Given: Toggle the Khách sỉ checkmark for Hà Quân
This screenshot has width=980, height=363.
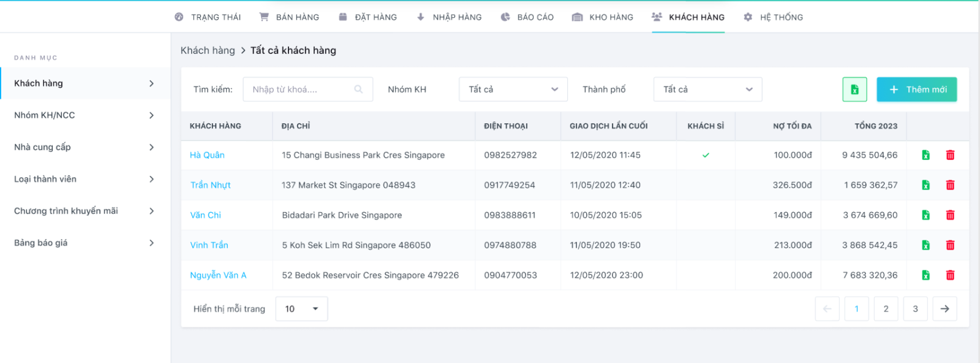Looking at the screenshot, I should [706, 155].
